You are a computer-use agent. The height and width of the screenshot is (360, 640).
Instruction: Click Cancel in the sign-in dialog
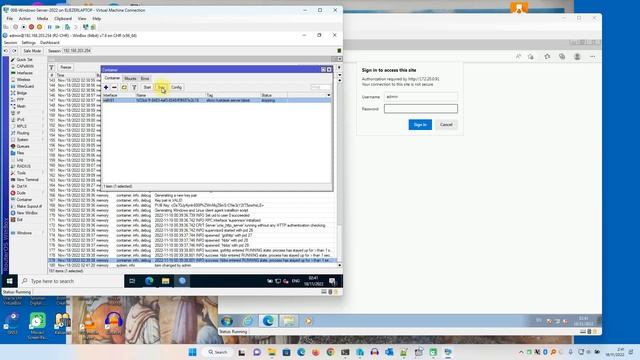pyautogui.click(x=446, y=124)
